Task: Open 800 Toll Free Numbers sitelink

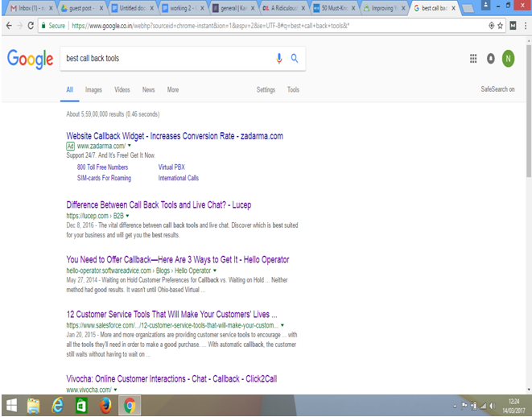Action: [x=102, y=167]
